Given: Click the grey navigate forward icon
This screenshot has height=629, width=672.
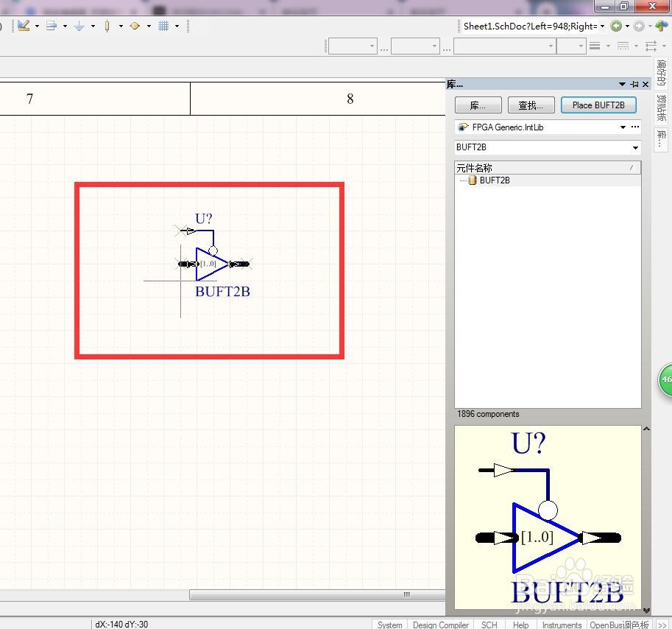Looking at the screenshot, I should pos(639,27).
